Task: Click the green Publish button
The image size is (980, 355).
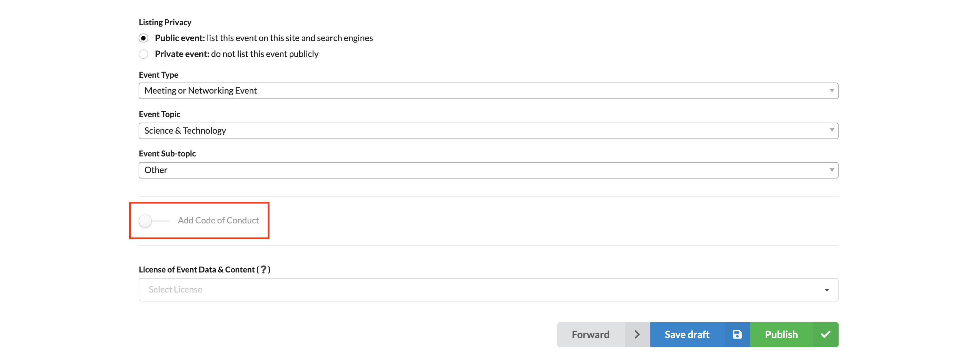Action: pos(794,334)
